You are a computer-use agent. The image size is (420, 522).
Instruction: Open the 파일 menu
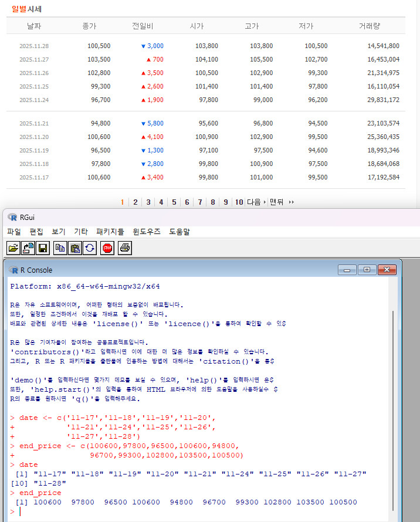pyautogui.click(x=13, y=232)
